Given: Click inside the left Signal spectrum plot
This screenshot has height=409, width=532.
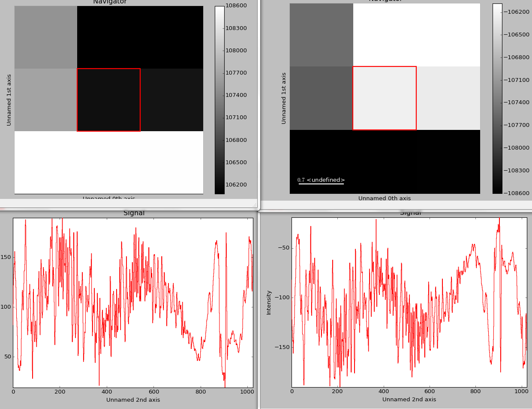Looking at the screenshot, I should click(133, 303).
